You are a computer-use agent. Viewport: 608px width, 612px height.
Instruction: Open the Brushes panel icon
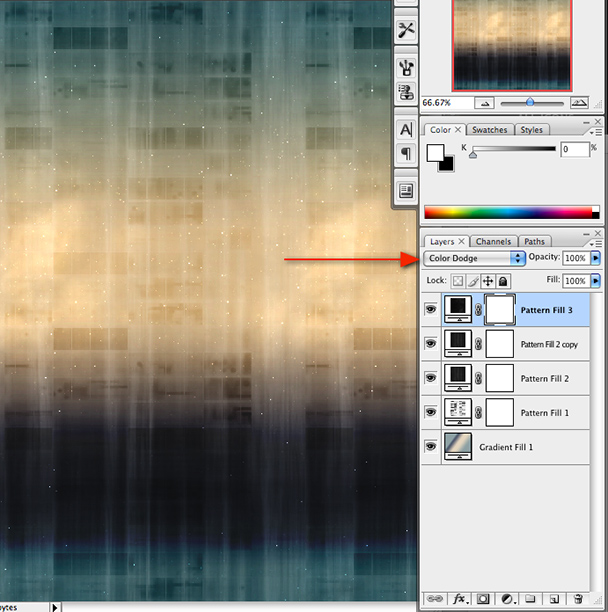tap(406, 67)
